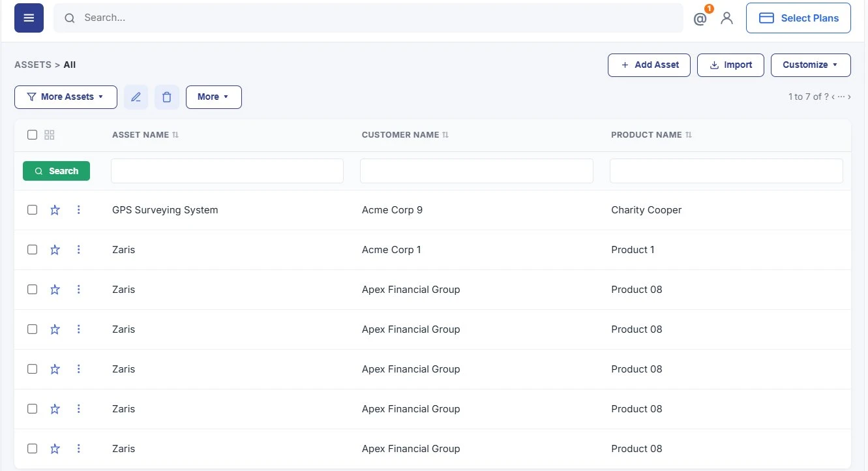Click the 'GPS Surveying System' asset name
This screenshot has width=868, height=471.
[165, 210]
